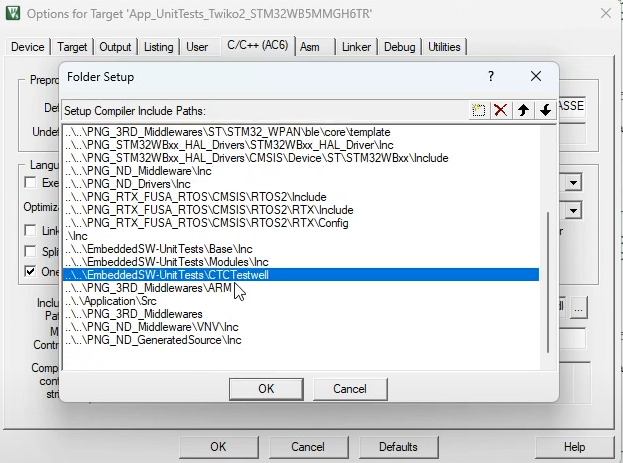This screenshot has height=463, width=623.
Task: Switch to the Linker tab
Action: point(356,47)
